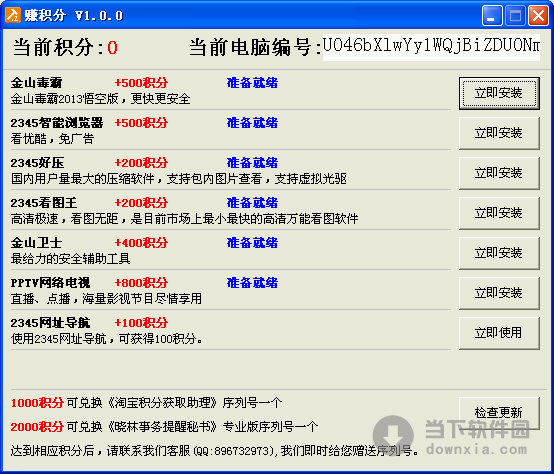This screenshot has width=554, height=474.
Task: Install PPTV网络电视 via 立即安装
Action: coord(499,293)
